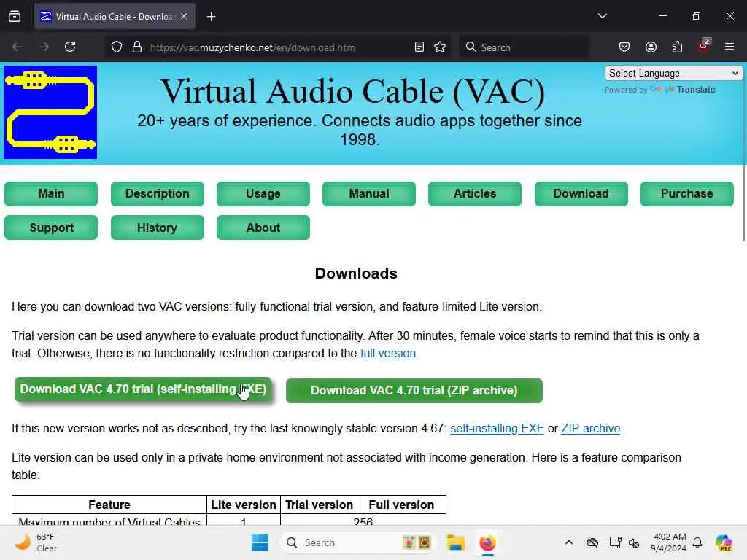Open the Description page

tap(158, 194)
